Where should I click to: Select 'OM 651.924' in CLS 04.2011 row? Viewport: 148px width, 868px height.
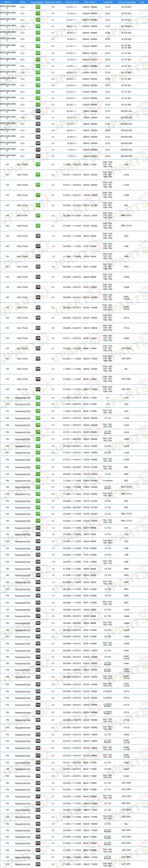pos(127,111)
